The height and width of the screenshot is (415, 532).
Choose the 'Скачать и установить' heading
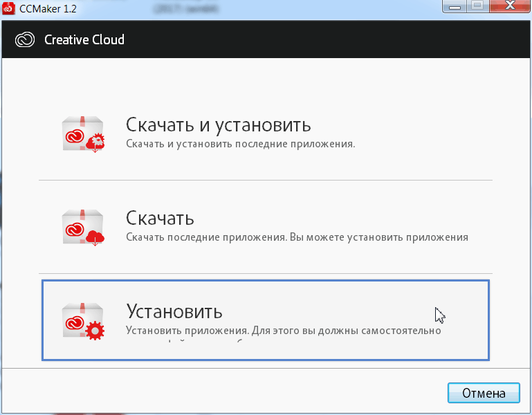[x=219, y=124]
